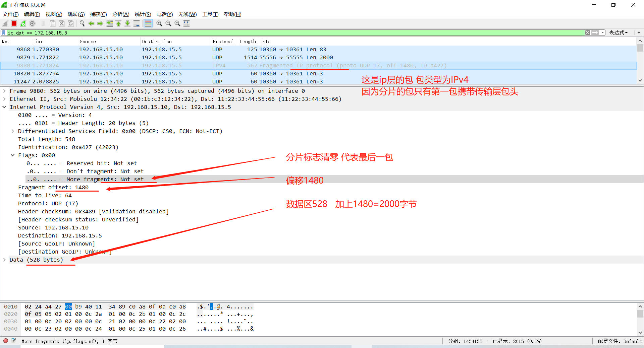Stop the current packet capture
The height and width of the screenshot is (348, 644).
tap(14, 23)
